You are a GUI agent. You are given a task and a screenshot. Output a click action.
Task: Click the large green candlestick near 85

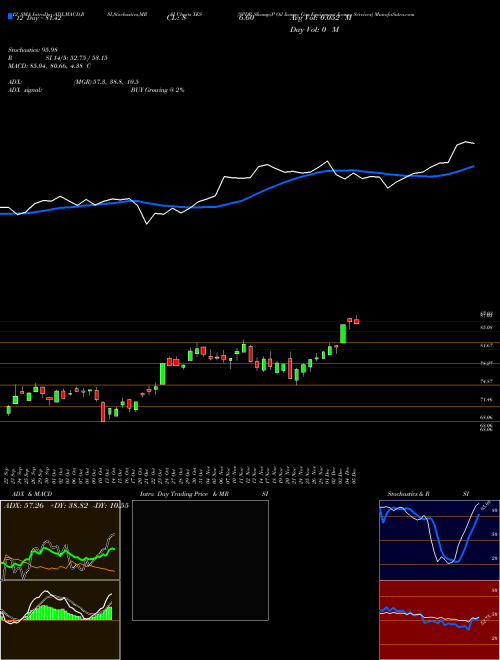(x=343, y=333)
